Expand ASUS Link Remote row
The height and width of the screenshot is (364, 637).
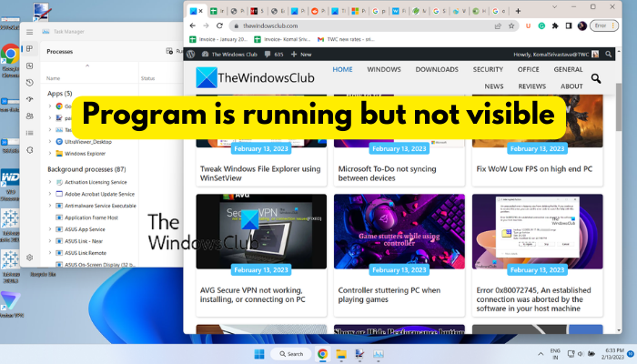click(x=50, y=253)
